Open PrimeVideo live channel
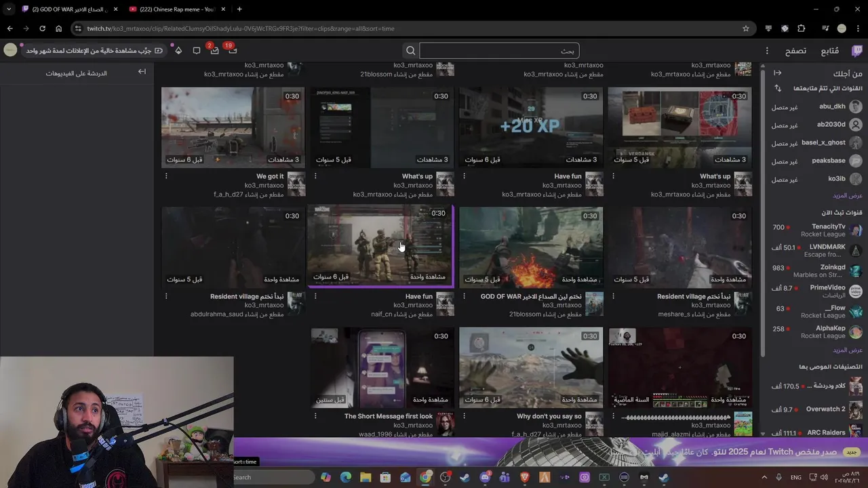 click(817, 291)
